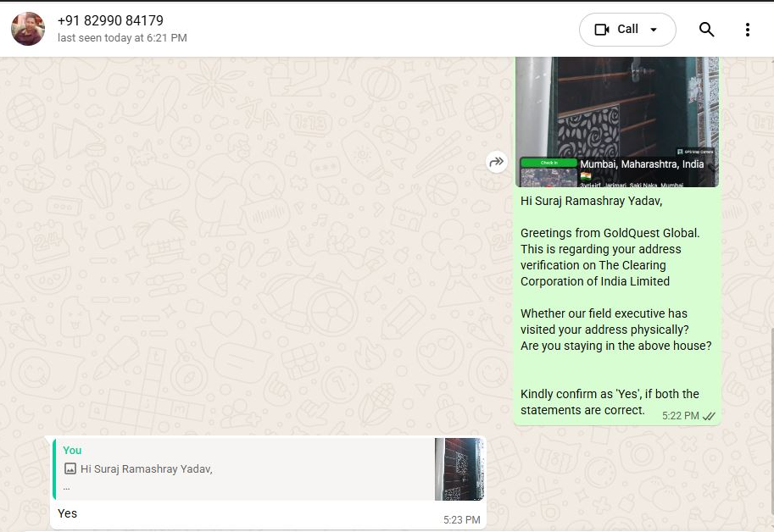774x532 pixels.
Task: Click the 5:23 PM timestamp
Action: 461,520
